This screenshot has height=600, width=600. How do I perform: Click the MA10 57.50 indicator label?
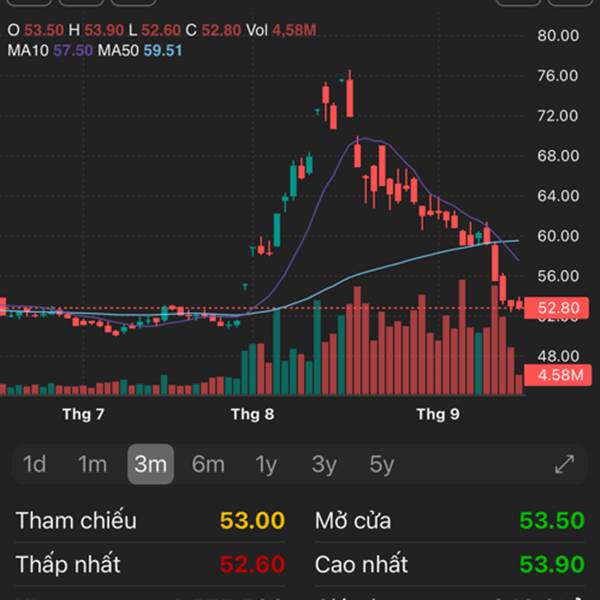(50, 51)
